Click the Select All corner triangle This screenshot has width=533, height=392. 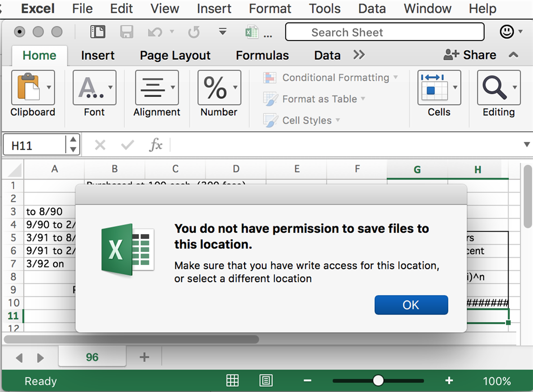14,170
